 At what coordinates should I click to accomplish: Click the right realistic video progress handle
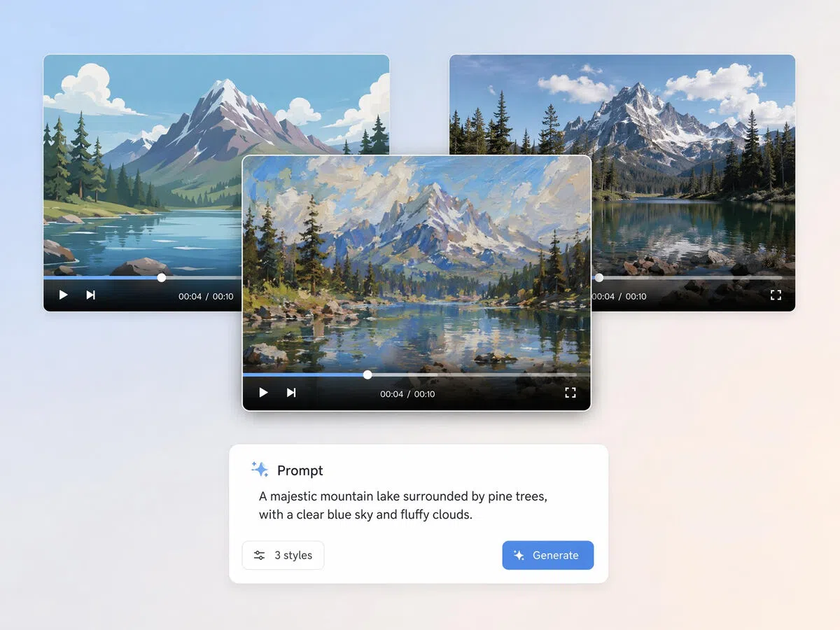(599, 277)
